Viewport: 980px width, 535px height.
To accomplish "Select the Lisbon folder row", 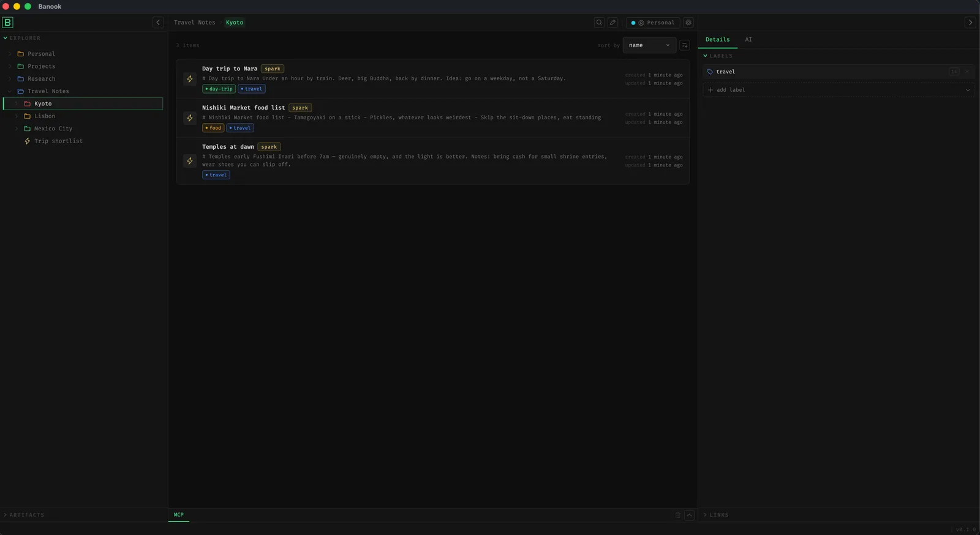I will (83, 116).
